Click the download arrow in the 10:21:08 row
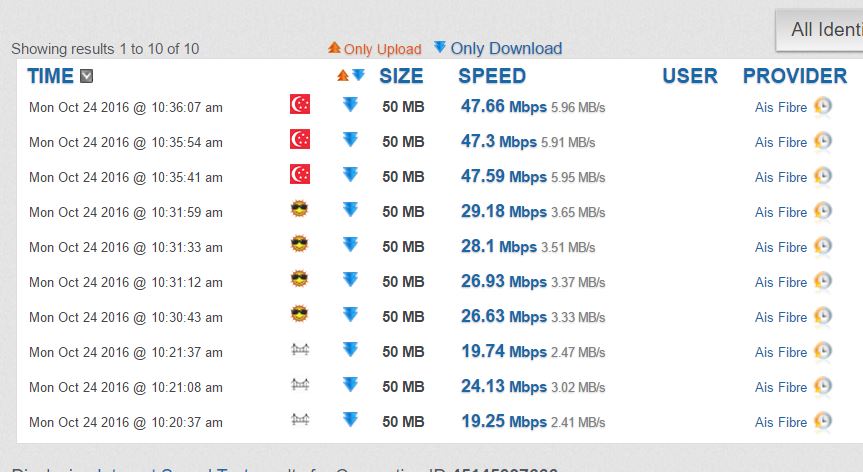Image resolution: width=863 pixels, height=472 pixels. [x=350, y=385]
